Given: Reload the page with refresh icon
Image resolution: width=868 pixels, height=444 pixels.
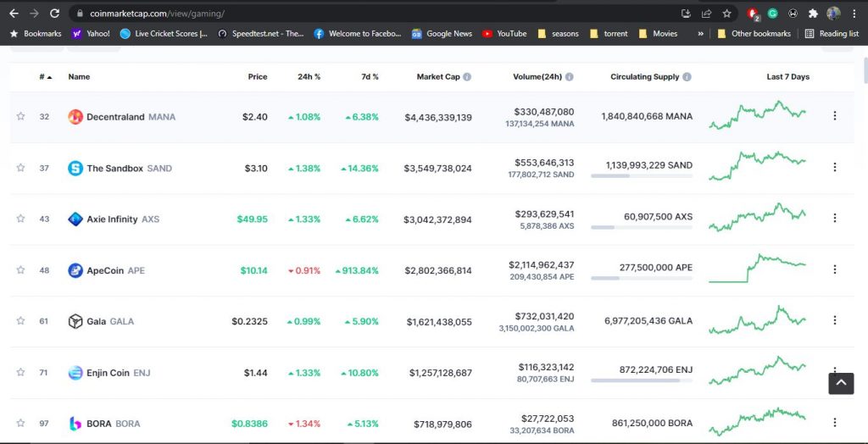Looking at the screenshot, I should (54, 14).
